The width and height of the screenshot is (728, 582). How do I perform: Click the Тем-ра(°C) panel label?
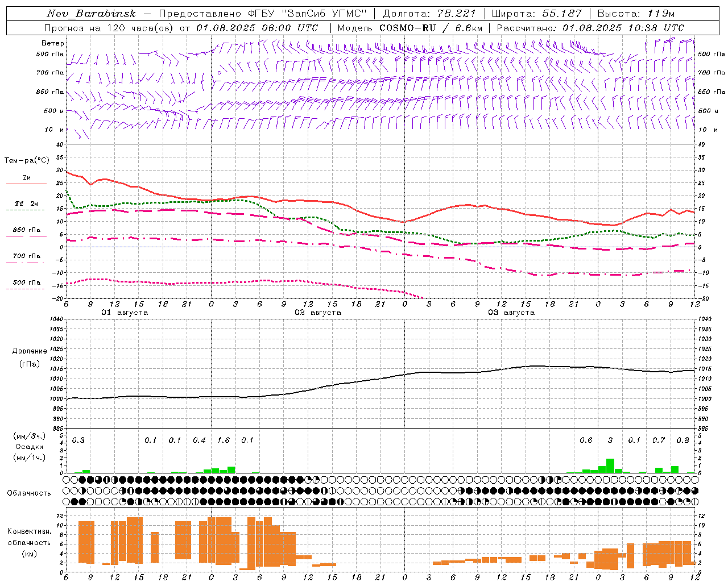27,161
